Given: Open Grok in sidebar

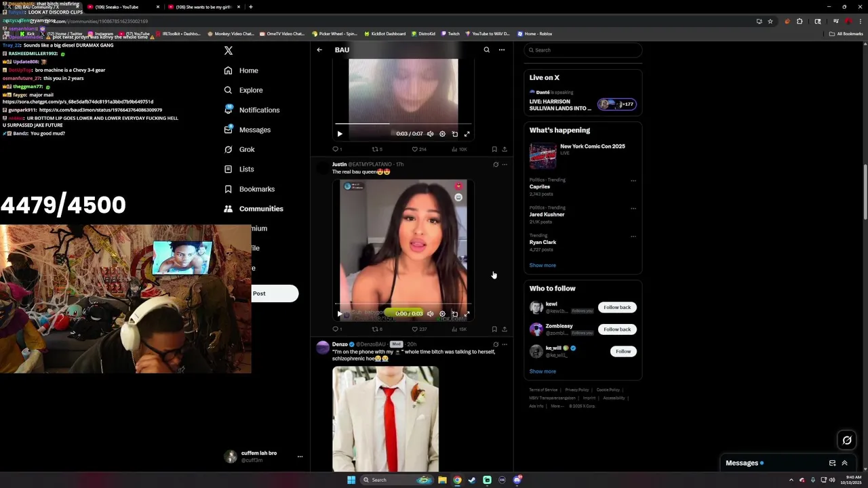Looking at the screenshot, I should (239, 149).
